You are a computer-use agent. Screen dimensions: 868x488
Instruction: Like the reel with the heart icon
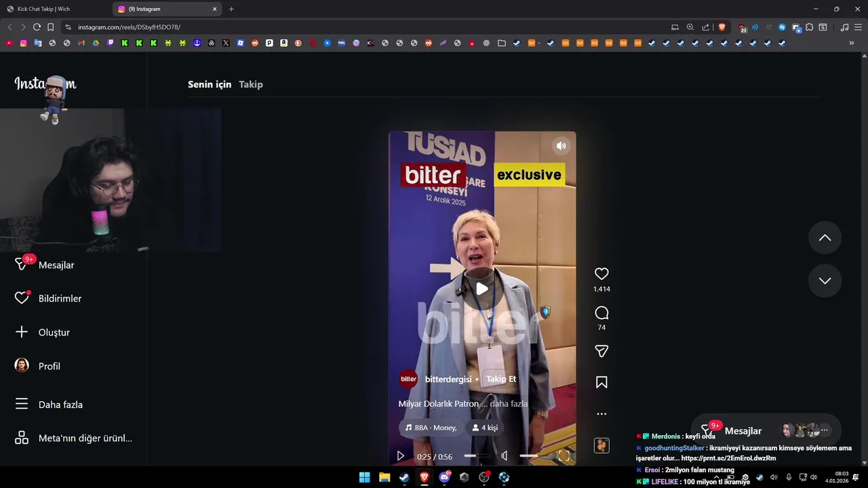(x=601, y=274)
